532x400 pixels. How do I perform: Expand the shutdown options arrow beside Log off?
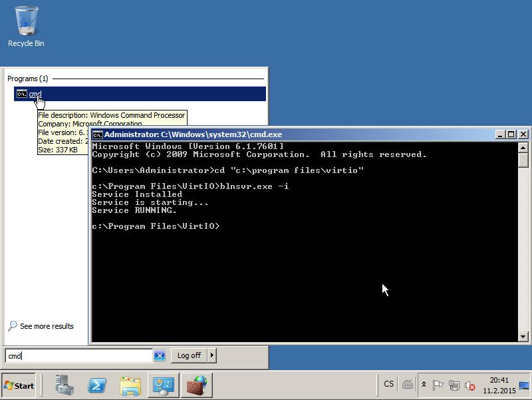(212, 355)
